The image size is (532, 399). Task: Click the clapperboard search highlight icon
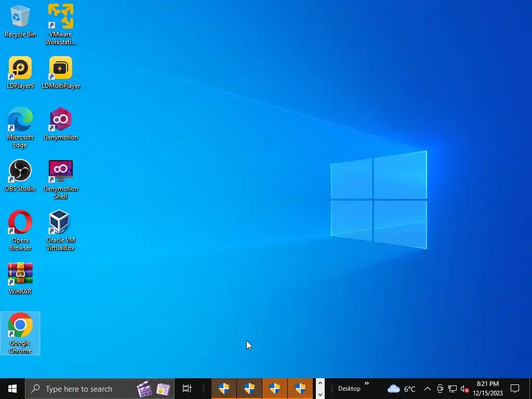point(144,389)
